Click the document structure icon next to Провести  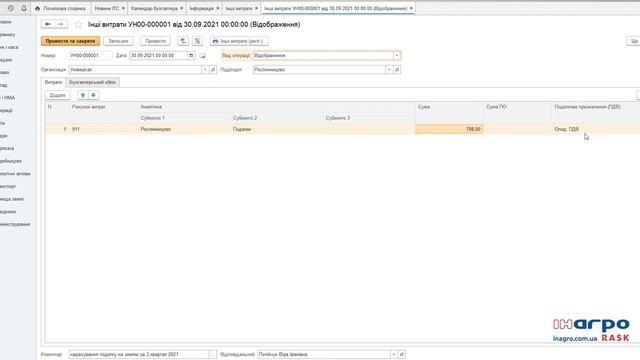(183, 41)
